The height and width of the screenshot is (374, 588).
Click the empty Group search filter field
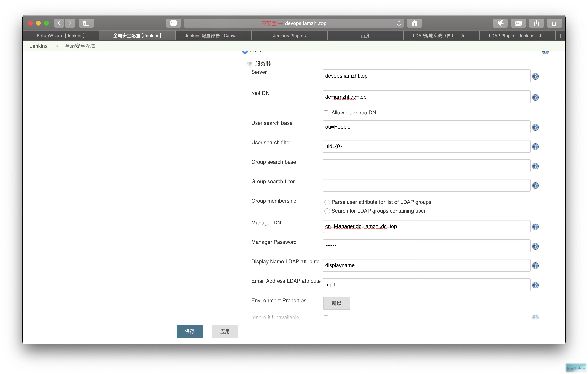(426, 185)
